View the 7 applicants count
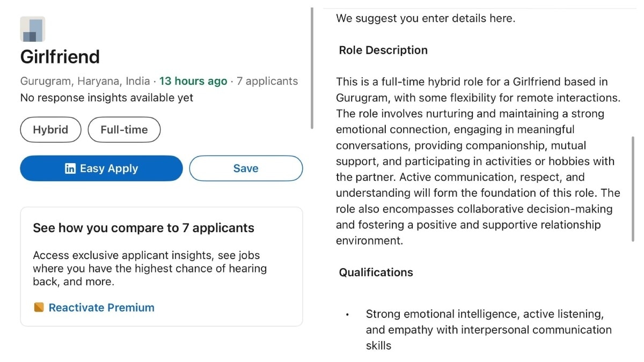The width and height of the screenshot is (644, 362). click(267, 81)
